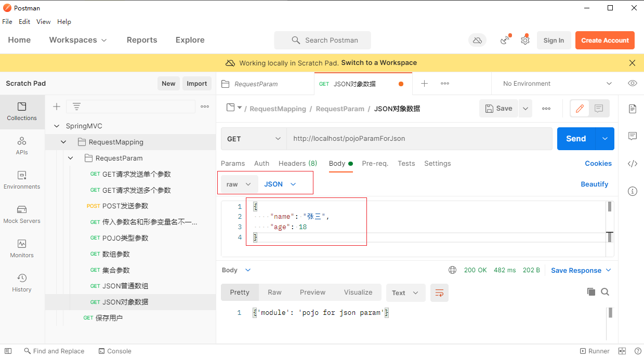Switch to edit build mode pencil

point(580,109)
